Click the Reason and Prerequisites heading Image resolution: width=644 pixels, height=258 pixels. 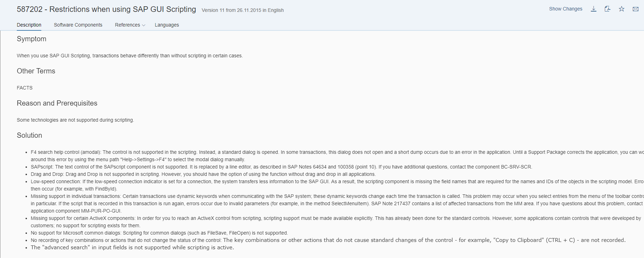click(x=57, y=103)
